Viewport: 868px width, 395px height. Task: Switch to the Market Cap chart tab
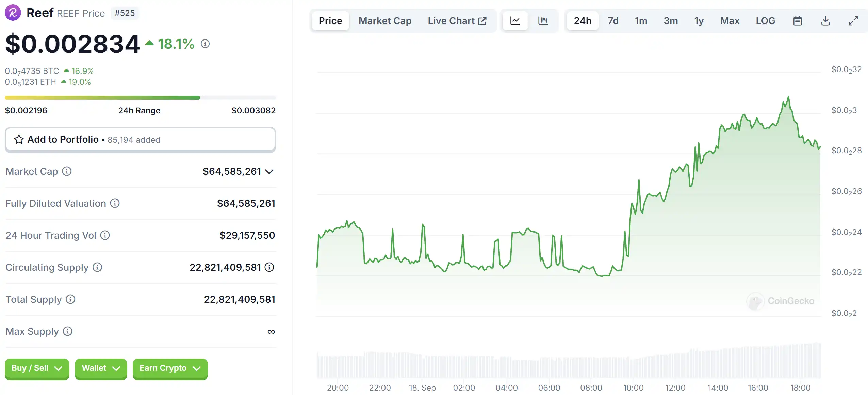[385, 21]
